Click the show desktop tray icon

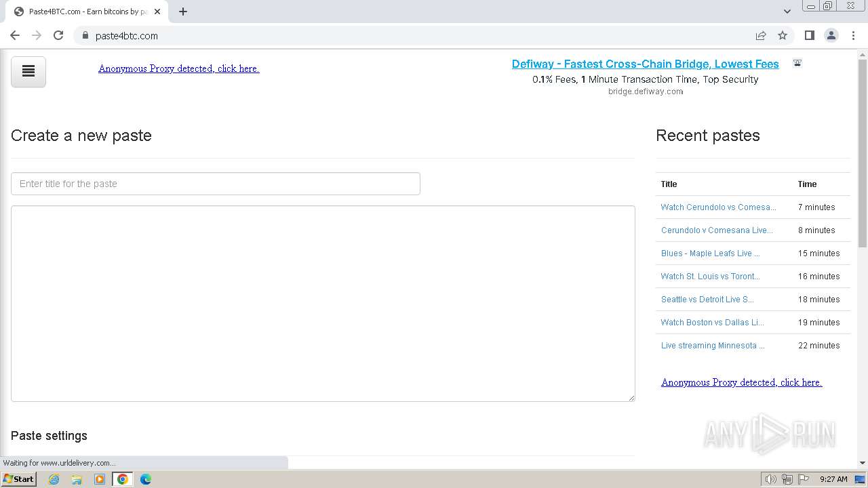click(860, 479)
